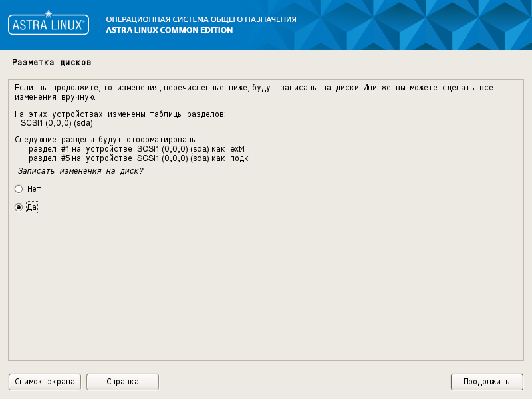Click the partition #1 ext4 line
The width and height of the screenshot is (532, 399).
tap(137, 149)
